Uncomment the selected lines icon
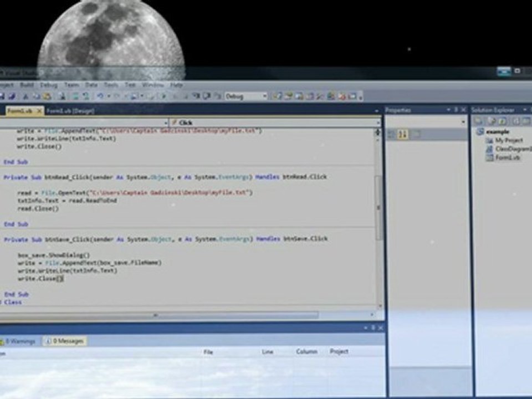The image size is (532, 399). coord(85,96)
